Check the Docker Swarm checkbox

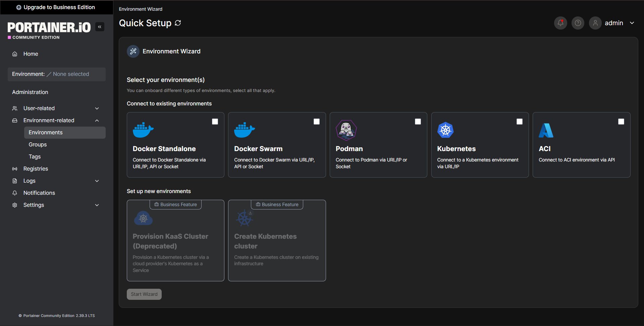pyautogui.click(x=317, y=122)
